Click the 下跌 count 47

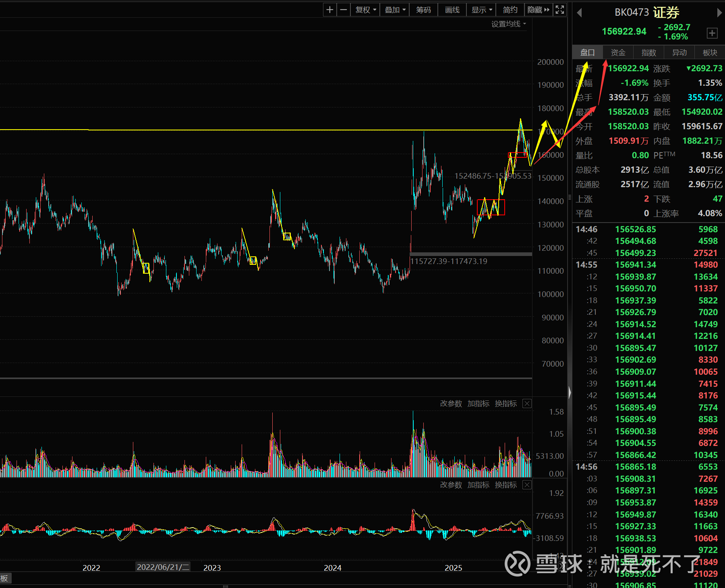click(717, 199)
